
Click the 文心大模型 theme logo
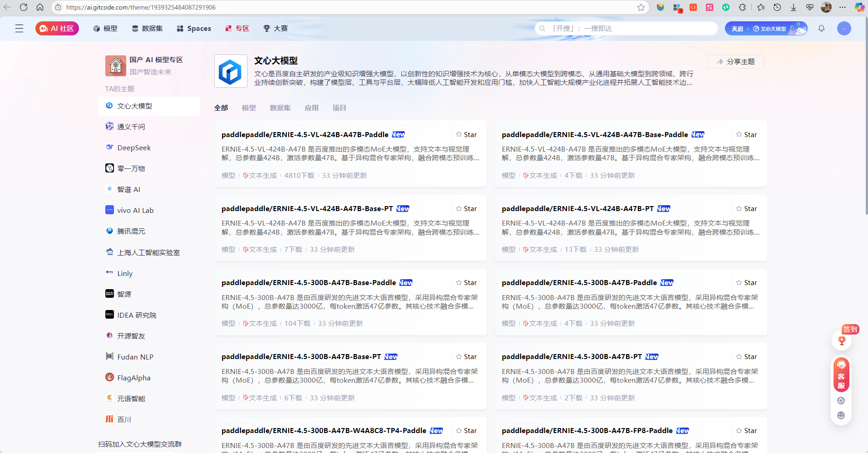click(231, 71)
